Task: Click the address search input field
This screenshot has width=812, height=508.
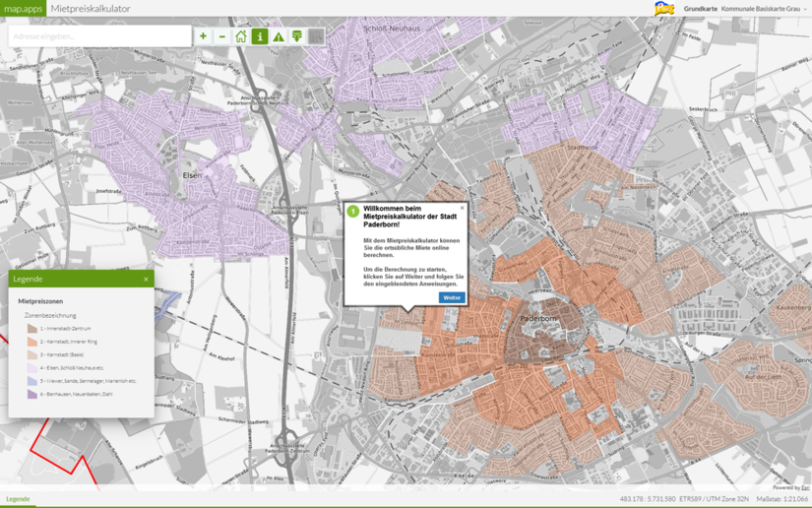Action: (98, 36)
